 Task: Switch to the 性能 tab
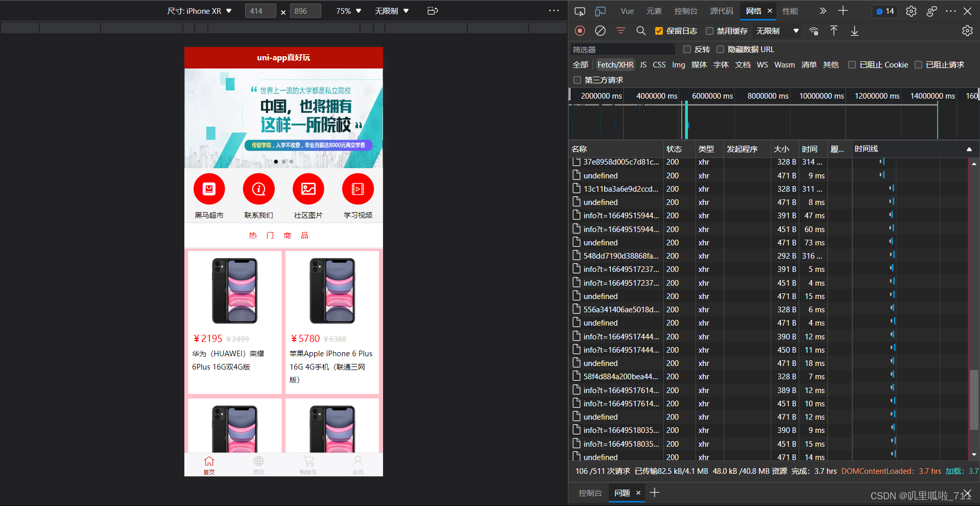click(790, 11)
